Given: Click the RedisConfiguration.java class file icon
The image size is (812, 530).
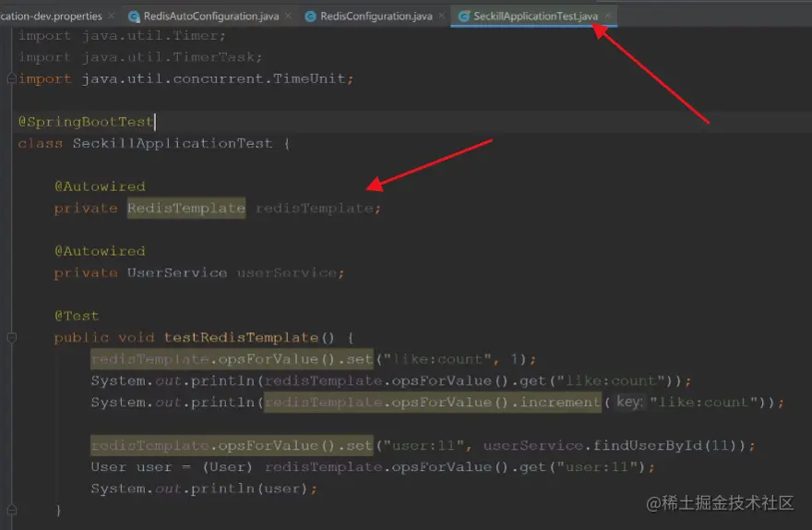Looking at the screenshot, I should [x=310, y=17].
